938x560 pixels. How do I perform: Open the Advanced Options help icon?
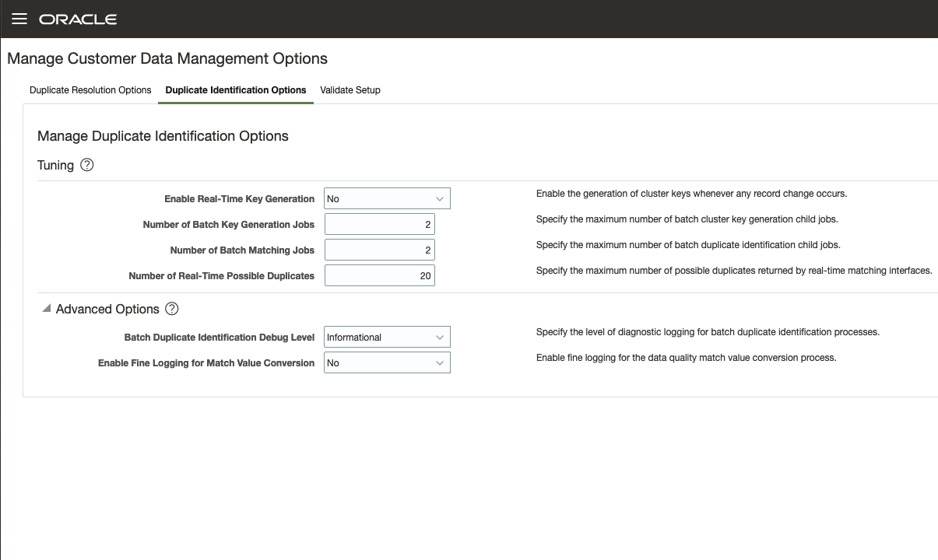[172, 309]
